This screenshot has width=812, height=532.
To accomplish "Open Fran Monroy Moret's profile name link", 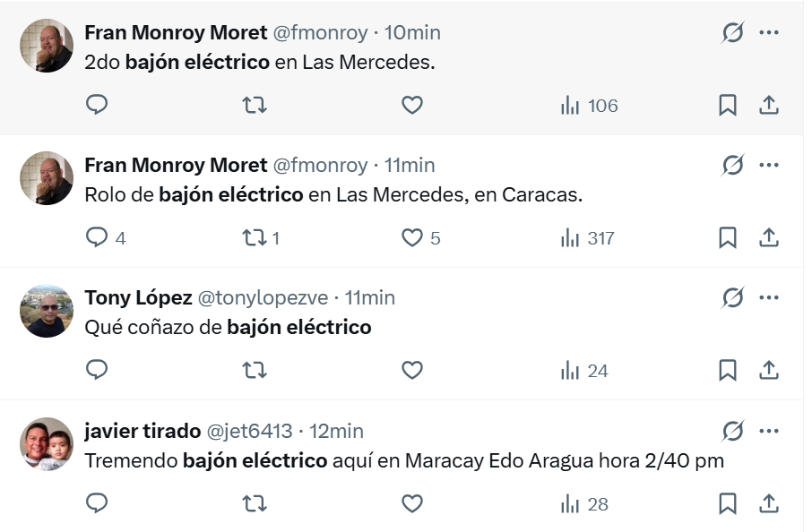I will tap(176, 32).
